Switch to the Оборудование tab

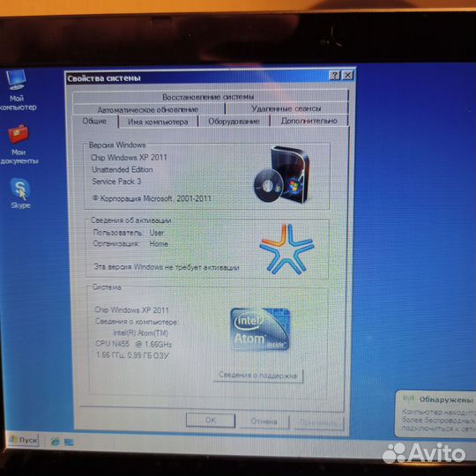[x=234, y=122]
